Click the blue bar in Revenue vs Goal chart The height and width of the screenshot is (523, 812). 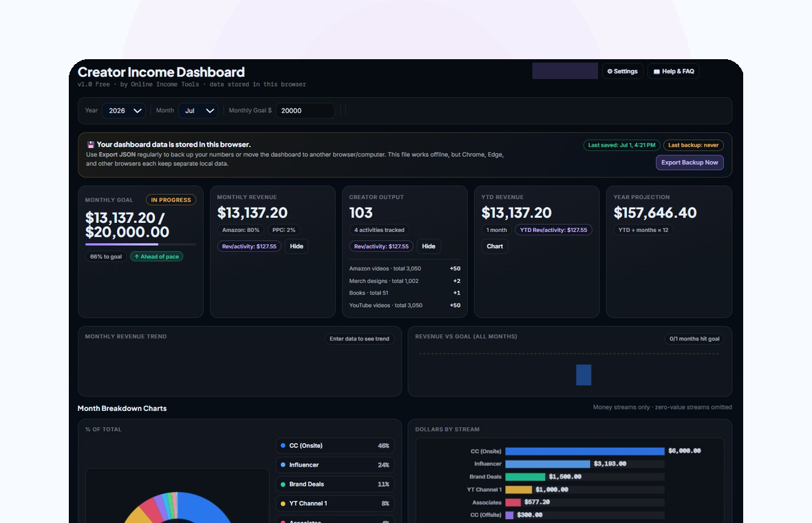point(584,375)
